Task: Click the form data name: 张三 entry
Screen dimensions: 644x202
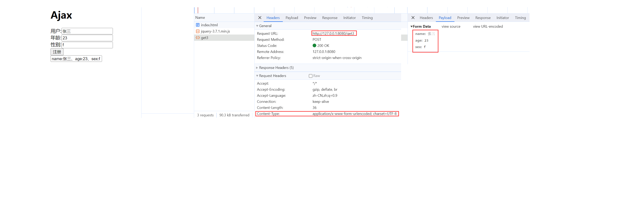Action: click(x=425, y=34)
